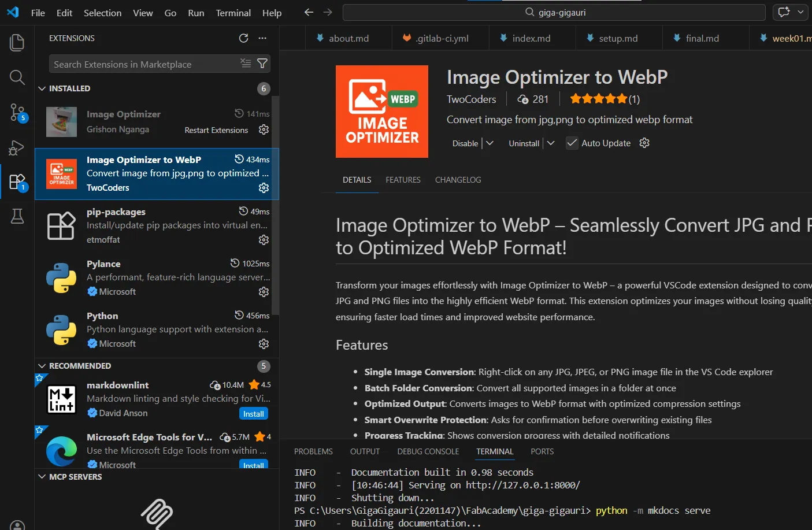Image resolution: width=812 pixels, height=530 pixels.
Task: Toggle the Auto Update checkbox
Action: 572,143
